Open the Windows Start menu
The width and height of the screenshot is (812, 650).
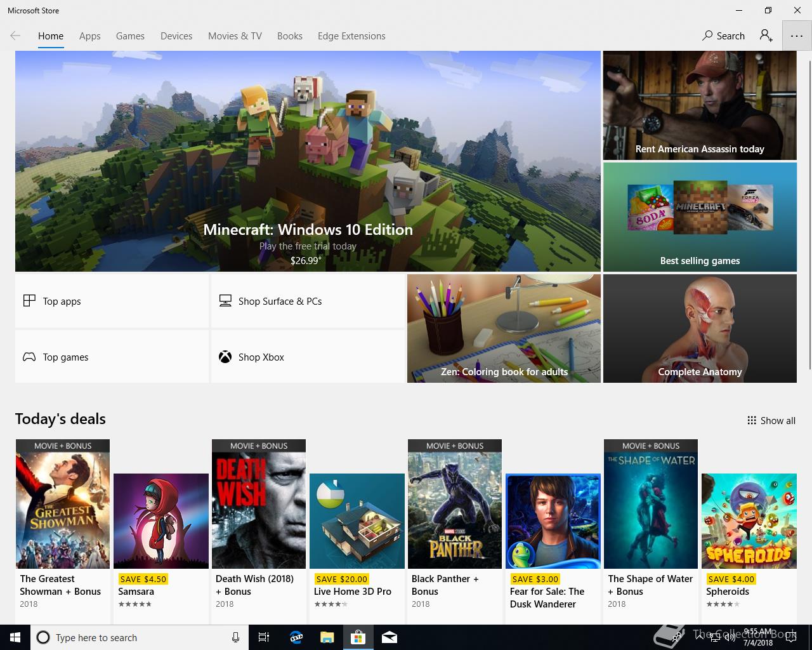[15, 637]
